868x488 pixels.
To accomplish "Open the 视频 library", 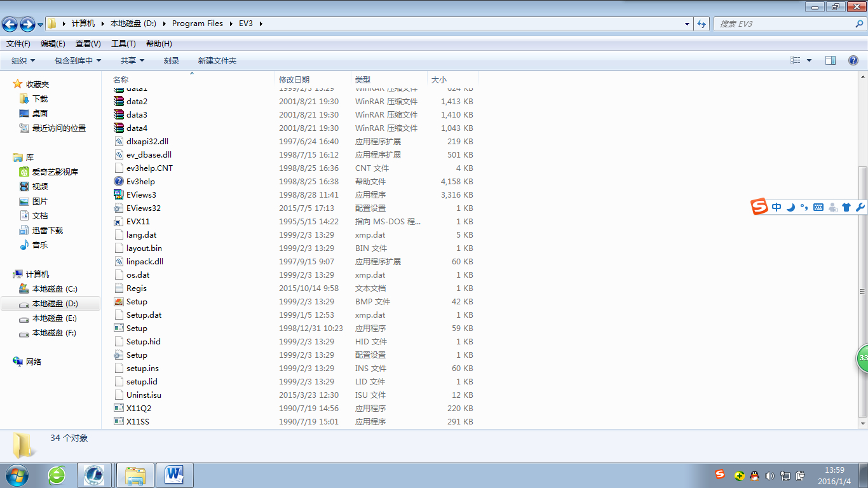I will [x=40, y=187].
